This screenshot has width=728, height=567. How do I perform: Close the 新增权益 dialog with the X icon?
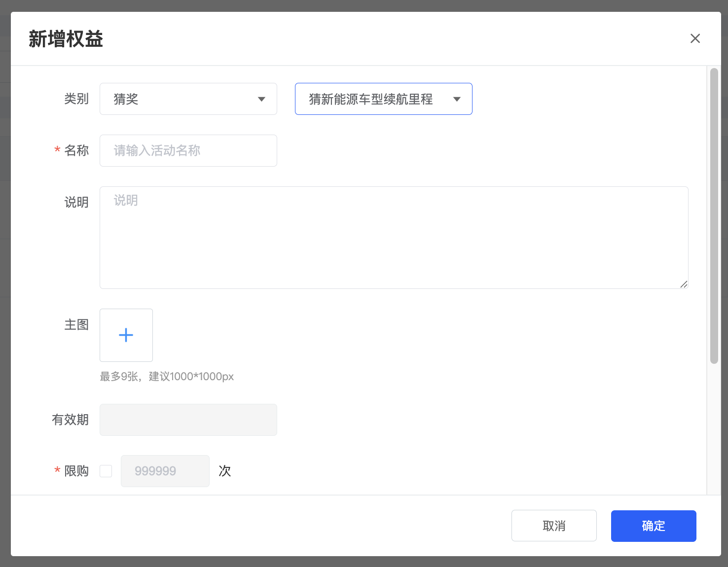point(695,38)
